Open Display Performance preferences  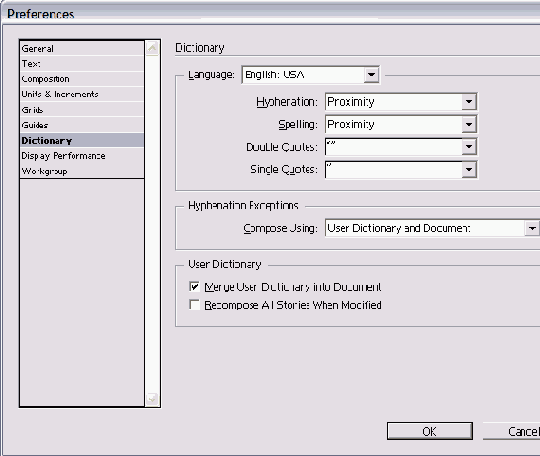click(x=82, y=156)
